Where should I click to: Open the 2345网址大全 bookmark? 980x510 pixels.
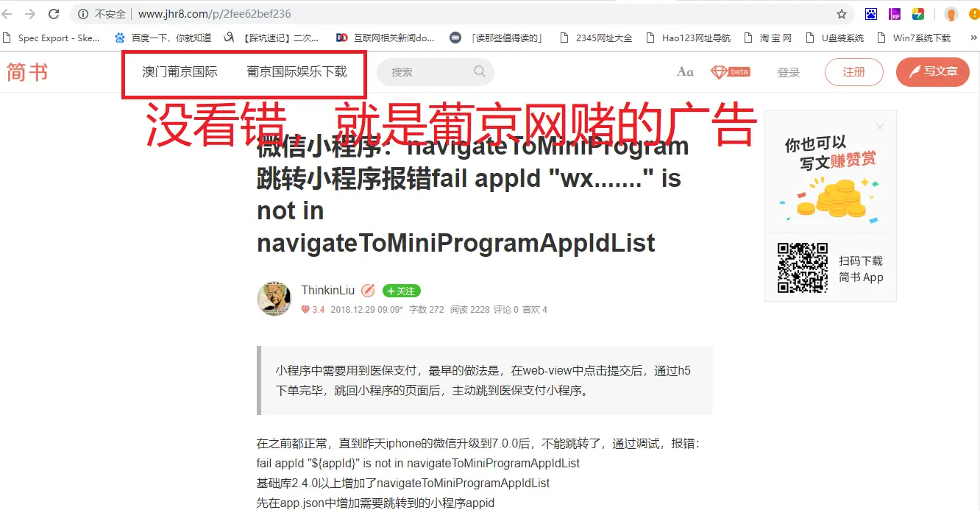[596, 38]
